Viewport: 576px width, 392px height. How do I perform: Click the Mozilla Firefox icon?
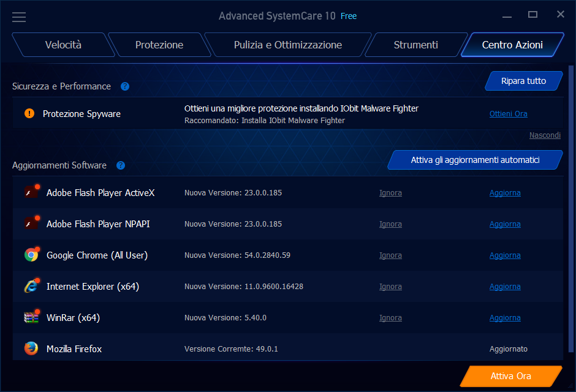point(31,349)
